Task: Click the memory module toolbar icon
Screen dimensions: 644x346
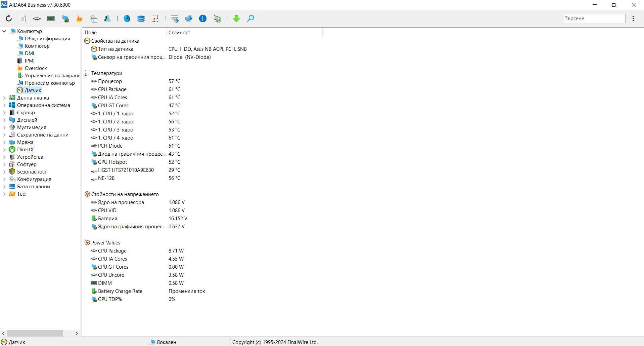Action: click(x=51, y=18)
